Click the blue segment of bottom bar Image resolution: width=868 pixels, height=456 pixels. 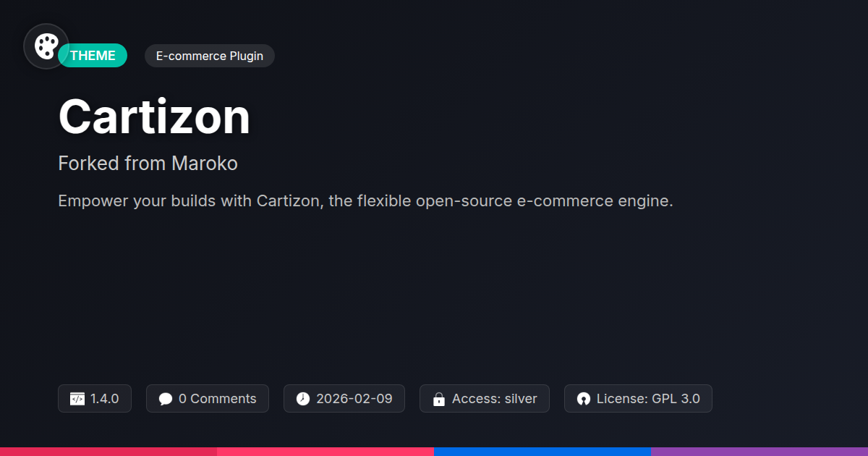coord(542,451)
